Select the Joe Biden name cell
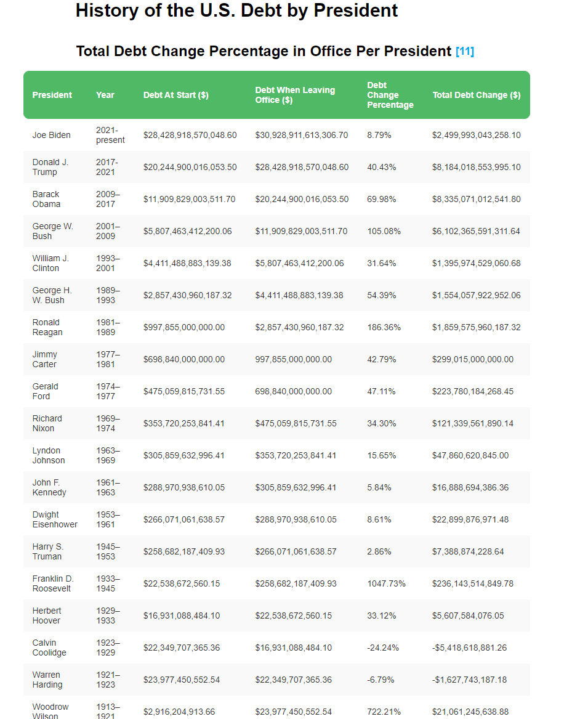Image resolution: width=588 pixels, height=719 pixels. [x=52, y=135]
